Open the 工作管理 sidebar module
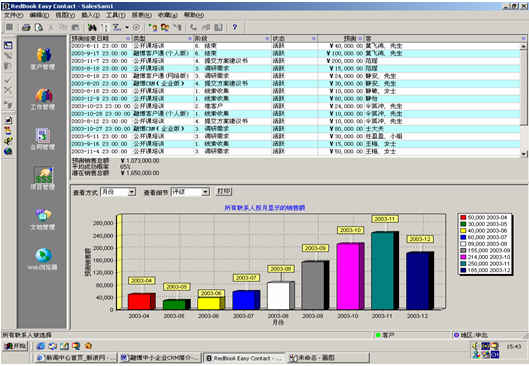529x366 pixels. coord(43,99)
